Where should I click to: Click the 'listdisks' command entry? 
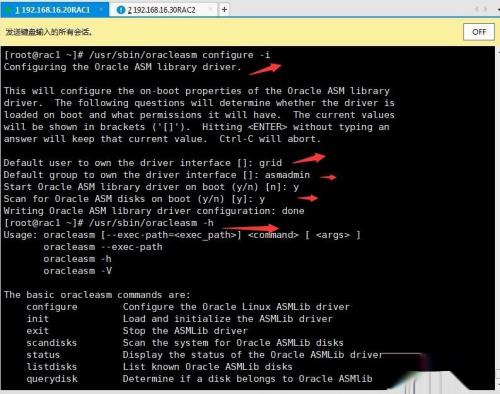52,367
